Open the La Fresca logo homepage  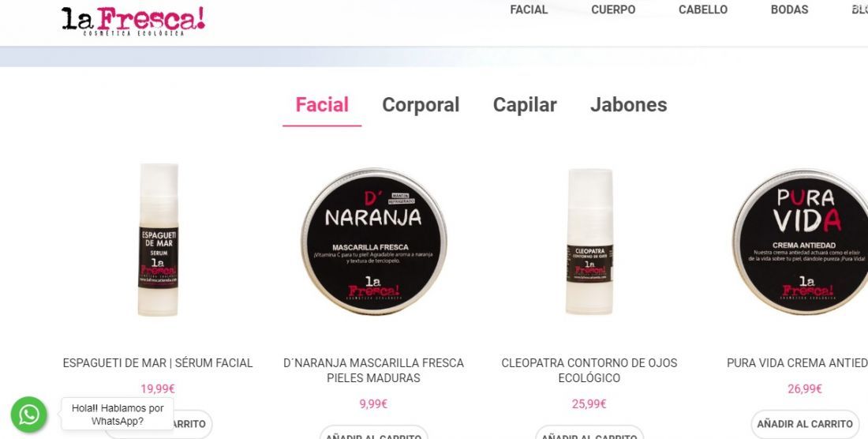tap(133, 21)
